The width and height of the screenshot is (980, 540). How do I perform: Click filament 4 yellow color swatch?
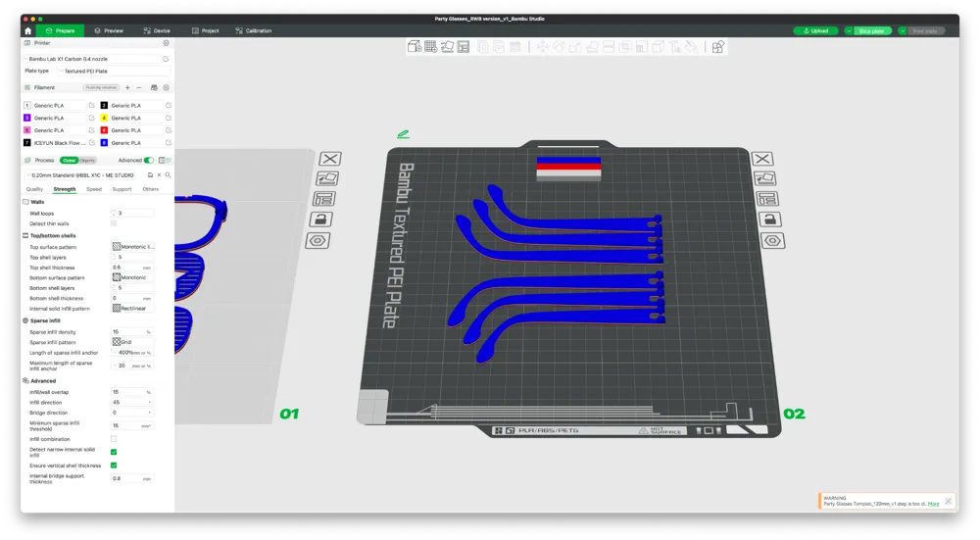(x=104, y=119)
